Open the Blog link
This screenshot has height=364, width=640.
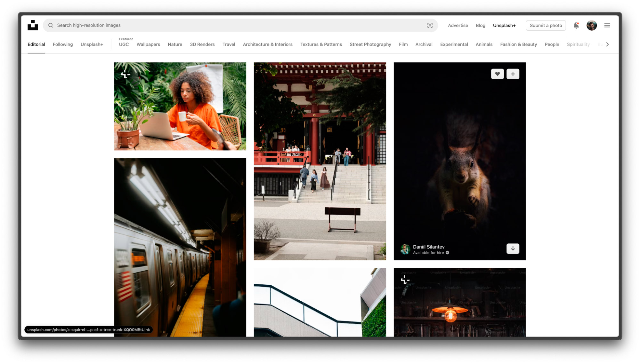(480, 25)
